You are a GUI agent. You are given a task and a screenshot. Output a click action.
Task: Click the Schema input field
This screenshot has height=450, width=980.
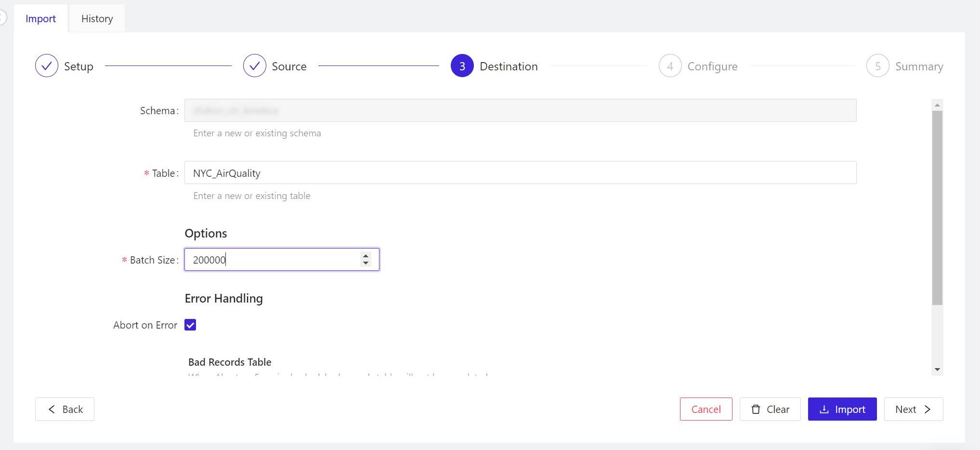(520, 111)
